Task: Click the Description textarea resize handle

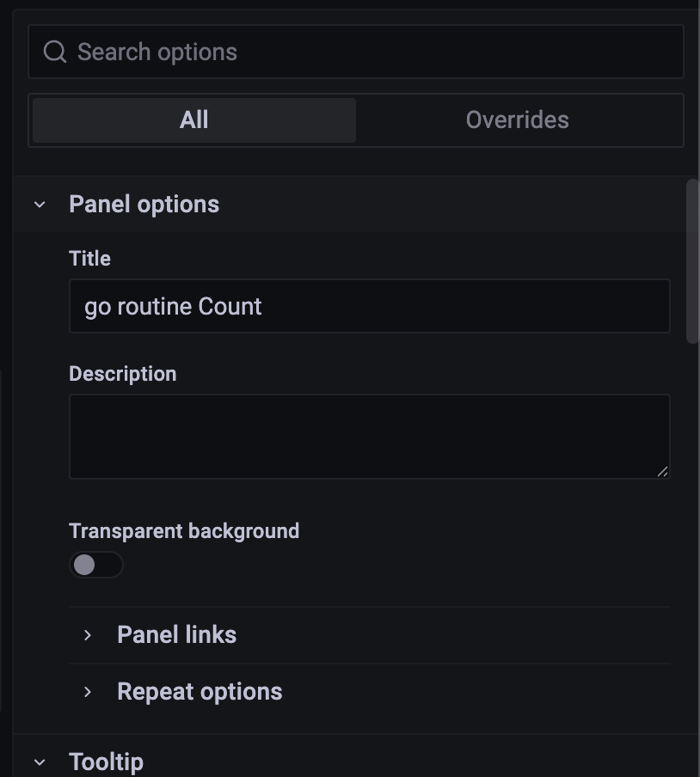Action: pyautogui.click(x=662, y=470)
